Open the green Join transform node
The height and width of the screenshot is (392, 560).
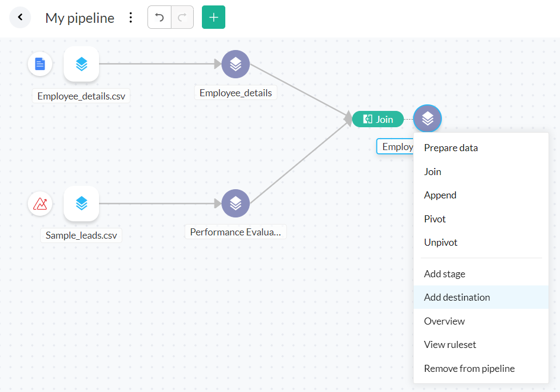tap(378, 119)
